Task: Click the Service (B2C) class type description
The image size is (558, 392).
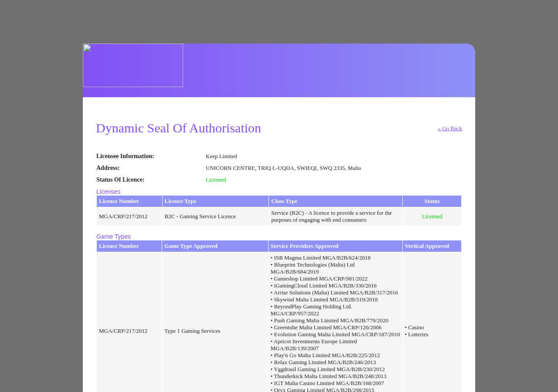Action: coord(331,216)
